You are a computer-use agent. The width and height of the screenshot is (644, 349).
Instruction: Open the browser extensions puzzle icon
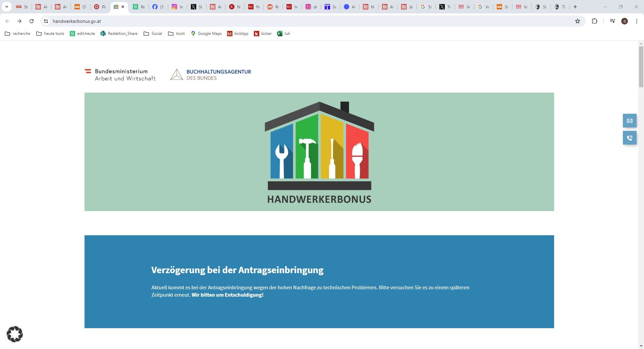594,21
